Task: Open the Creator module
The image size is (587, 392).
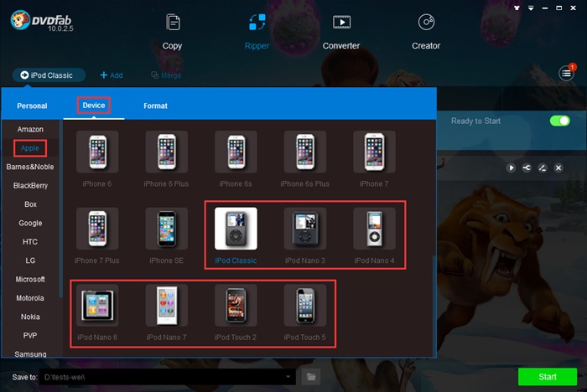Action: pos(426,32)
